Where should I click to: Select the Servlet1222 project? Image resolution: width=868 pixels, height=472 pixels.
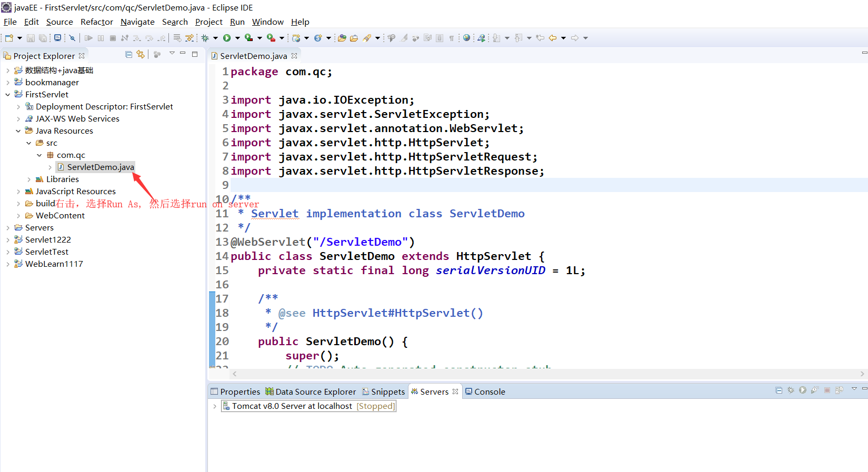(x=48, y=240)
